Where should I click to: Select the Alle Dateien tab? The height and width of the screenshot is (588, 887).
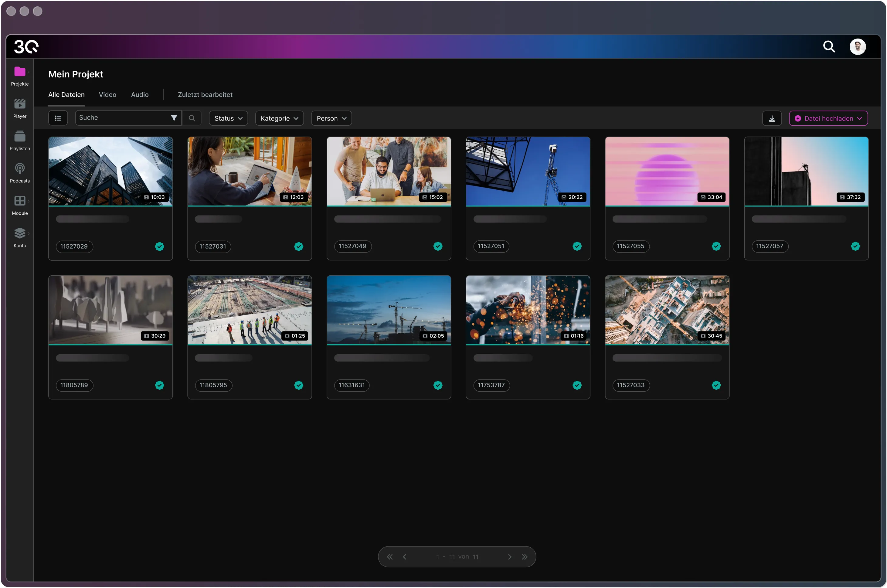(66, 95)
